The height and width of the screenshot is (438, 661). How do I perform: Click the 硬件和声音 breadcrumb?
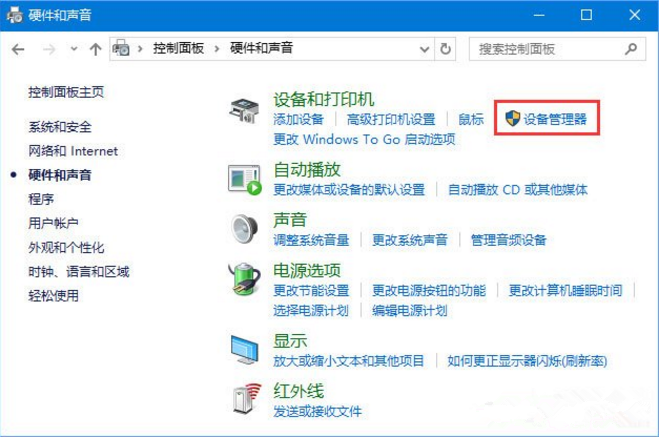261,48
